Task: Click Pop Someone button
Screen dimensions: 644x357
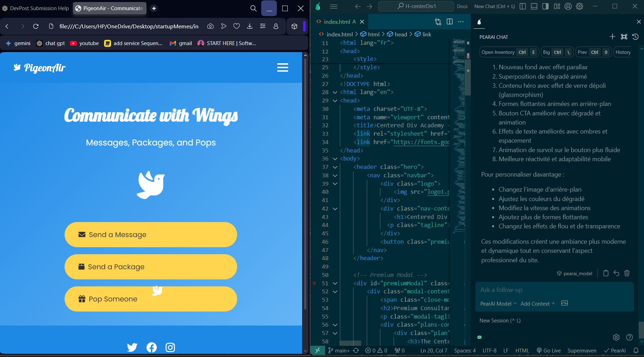Action: tap(151, 299)
